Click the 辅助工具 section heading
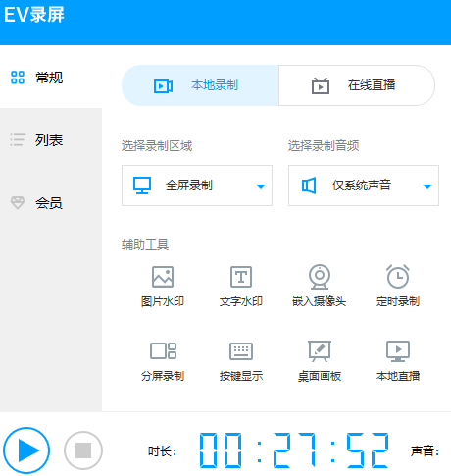This screenshot has width=451, height=476. pyautogui.click(x=145, y=245)
